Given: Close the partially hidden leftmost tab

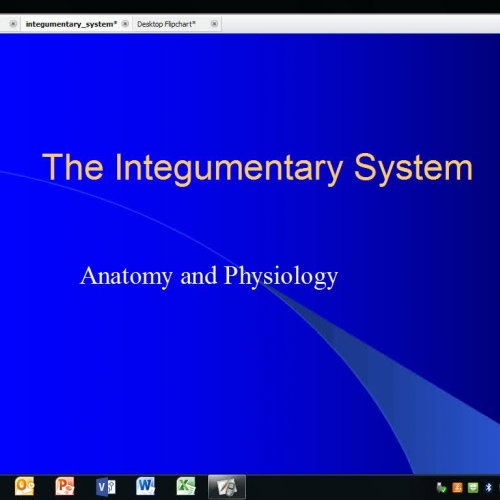Looking at the screenshot, I should [x=13, y=24].
